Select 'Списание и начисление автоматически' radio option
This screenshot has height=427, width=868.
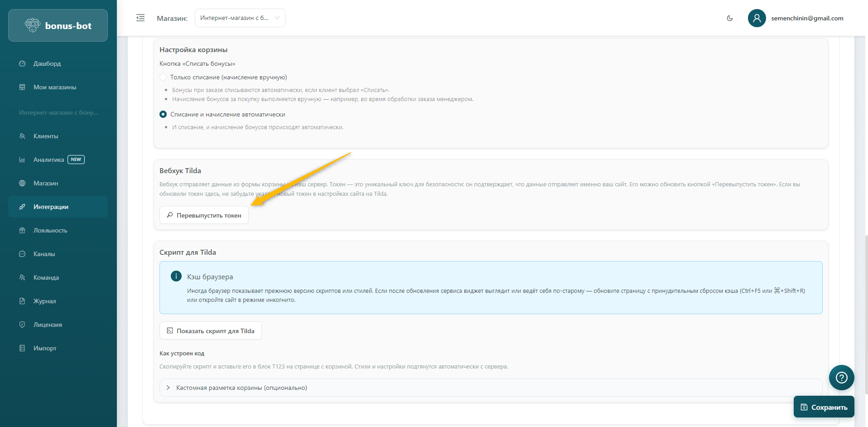(x=163, y=114)
